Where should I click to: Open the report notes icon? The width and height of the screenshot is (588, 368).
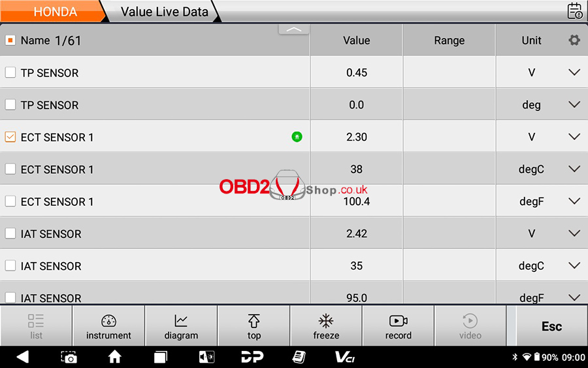299,357
